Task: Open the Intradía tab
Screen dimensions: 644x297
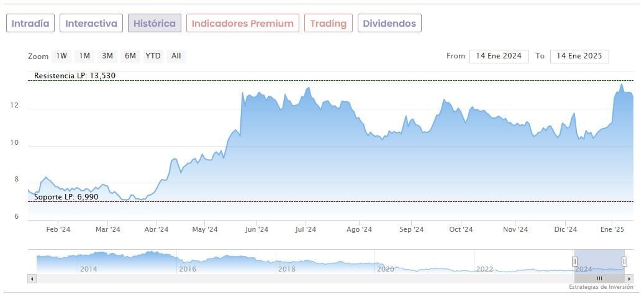Action: tap(30, 24)
